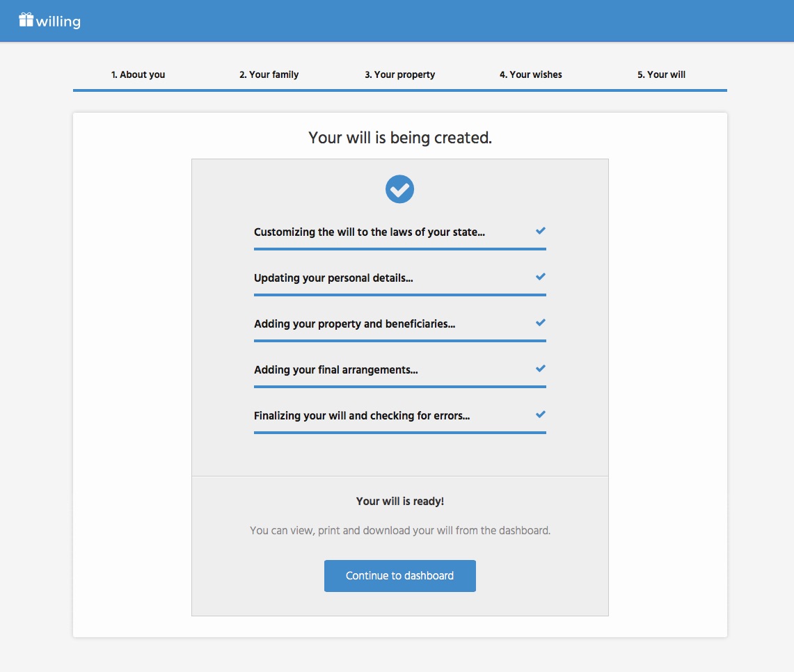Click checkmark beside Updating your personal details
Viewport: 794px width, 672px height.
pos(540,277)
